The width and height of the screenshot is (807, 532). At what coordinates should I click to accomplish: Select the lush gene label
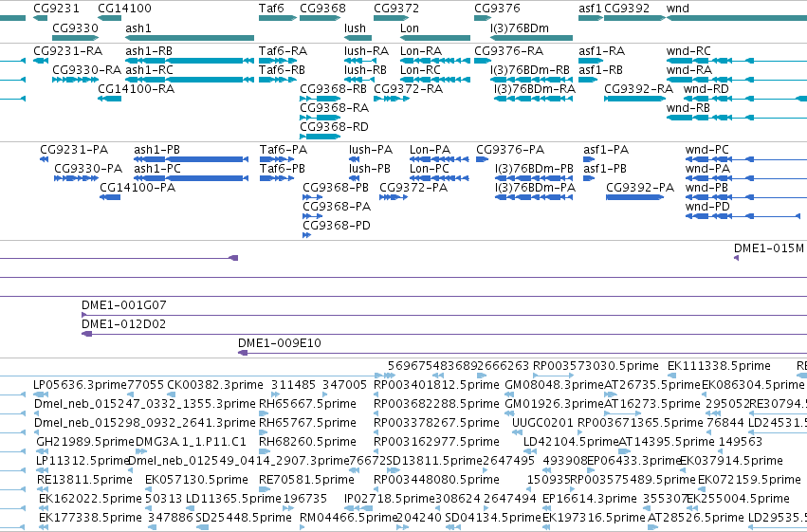point(355,28)
